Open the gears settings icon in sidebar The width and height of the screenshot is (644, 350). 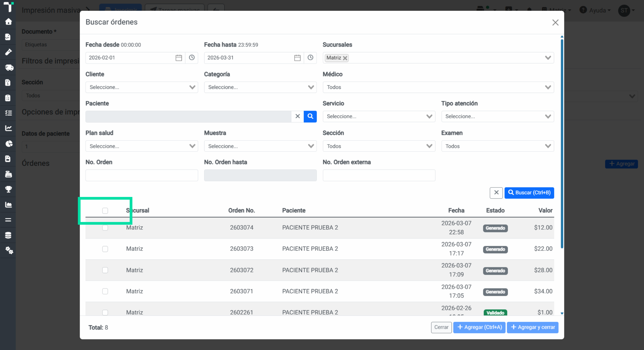pos(9,250)
